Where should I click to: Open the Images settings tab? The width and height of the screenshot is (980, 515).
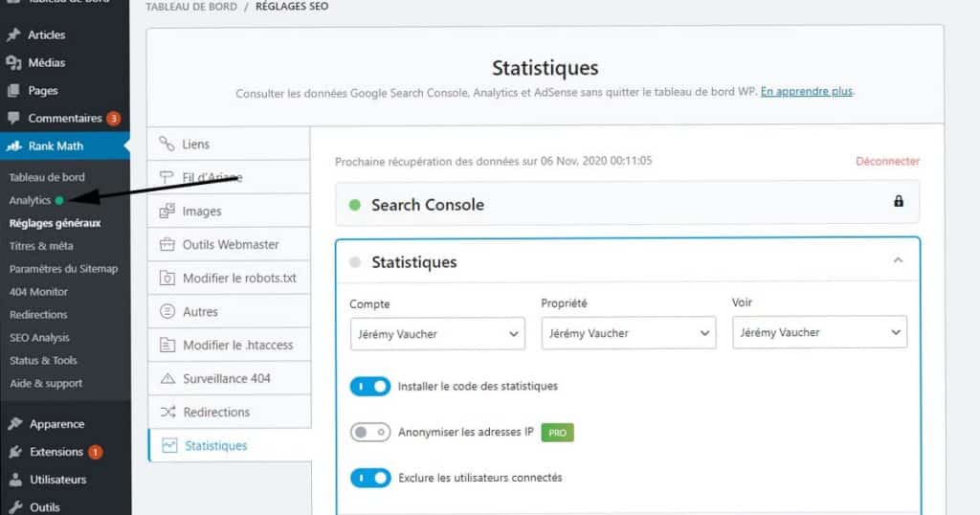tap(229, 212)
